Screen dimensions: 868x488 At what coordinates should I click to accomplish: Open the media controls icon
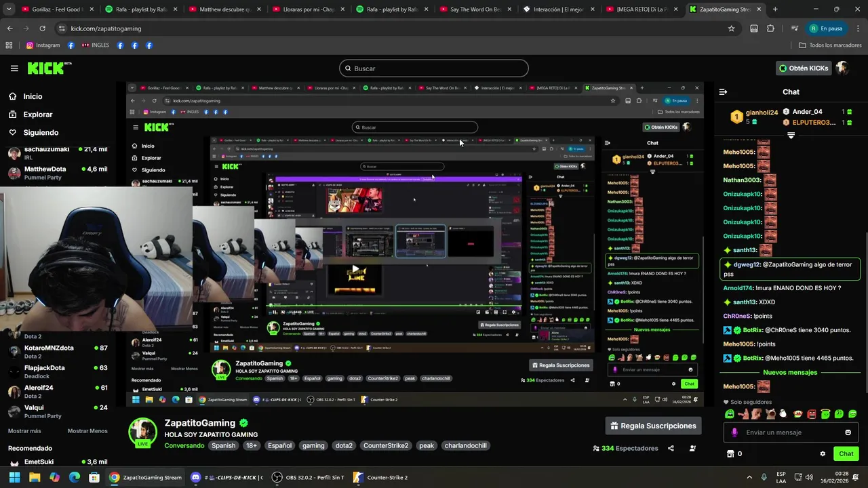[794, 28]
